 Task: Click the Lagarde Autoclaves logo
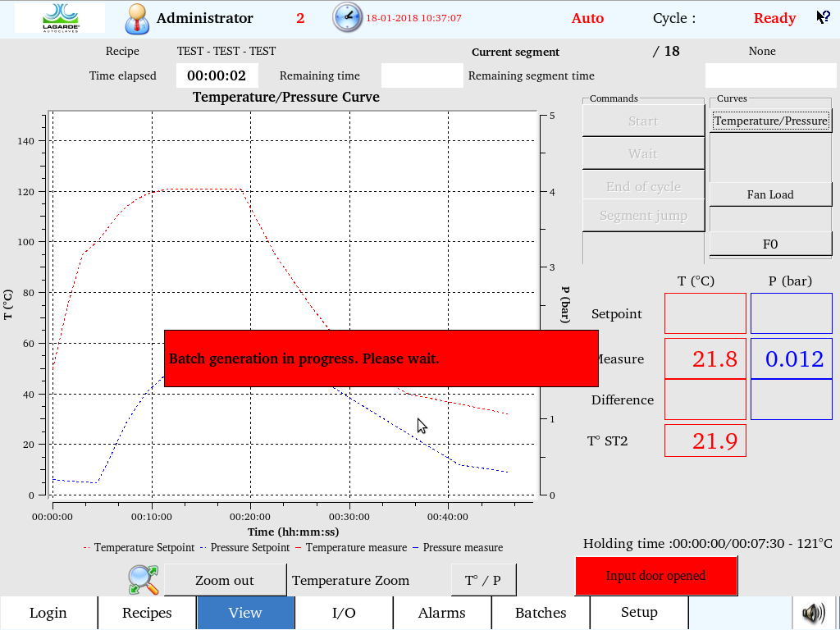tap(60, 18)
